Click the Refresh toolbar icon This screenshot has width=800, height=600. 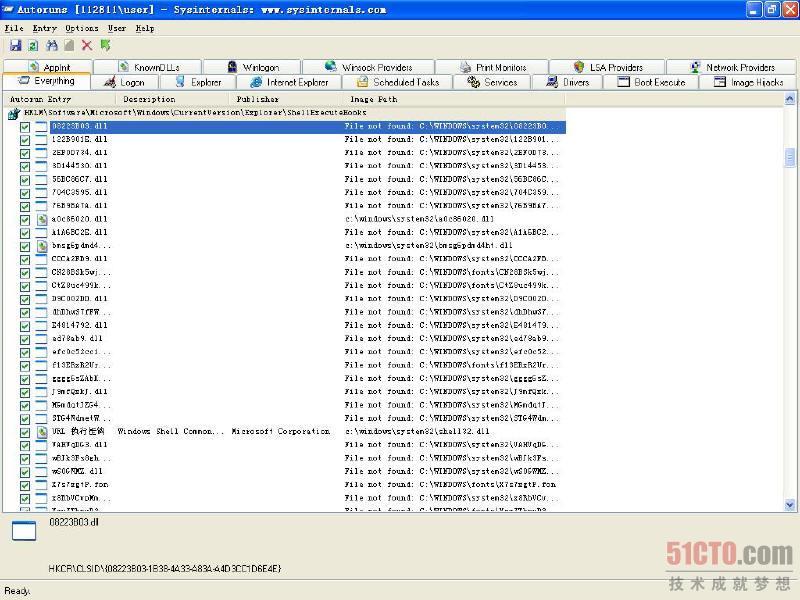point(33,46)
